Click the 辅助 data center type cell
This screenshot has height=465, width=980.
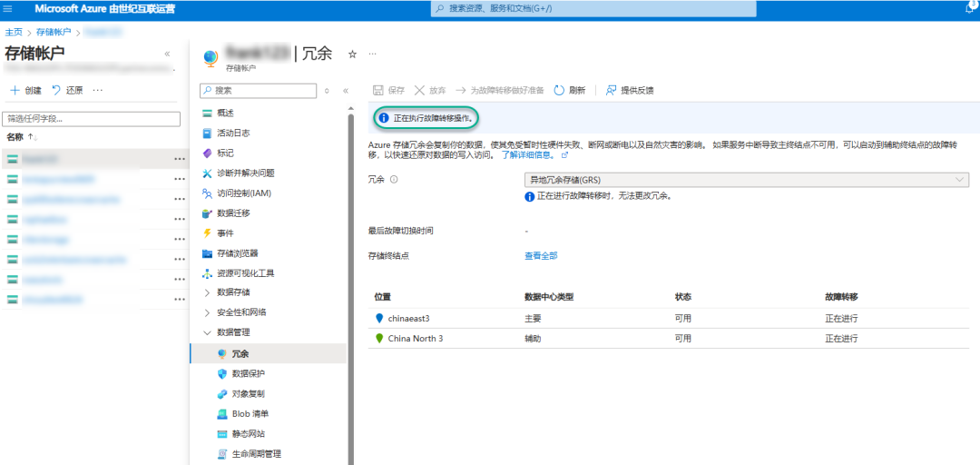pyautogui.click(x=534, y=338)
